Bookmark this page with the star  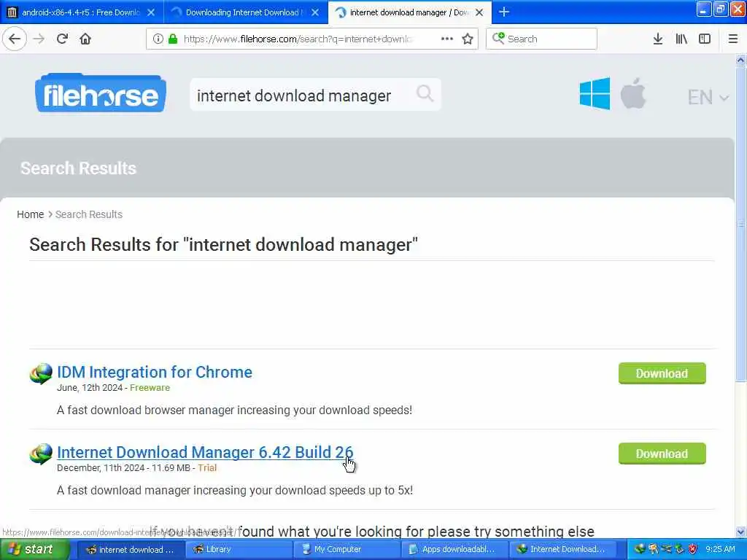coord(468,39)
